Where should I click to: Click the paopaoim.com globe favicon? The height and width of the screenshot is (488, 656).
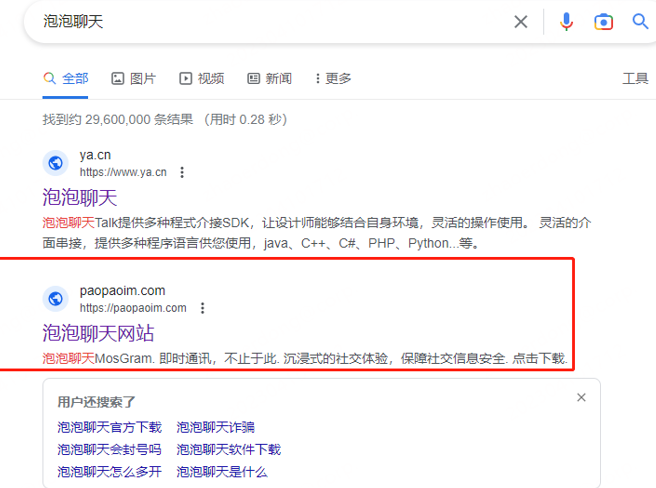coord(55,299)
